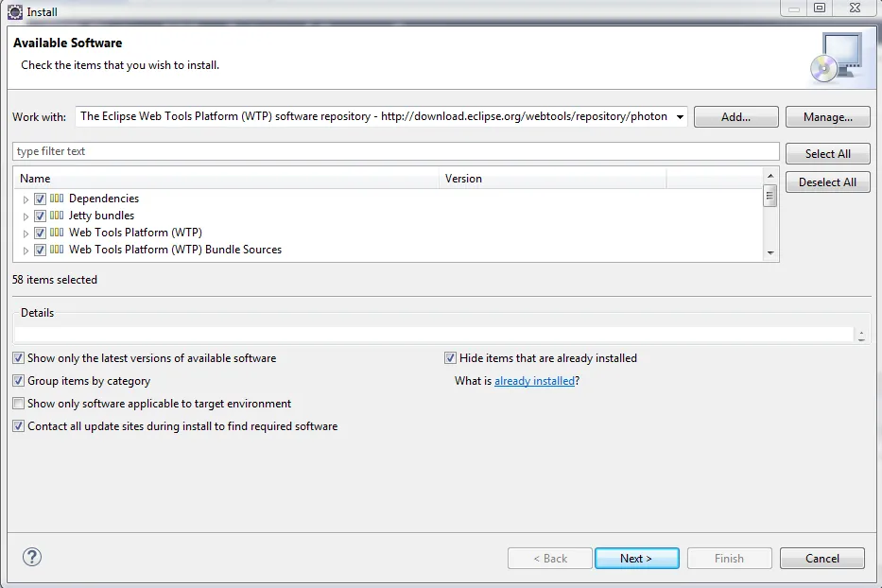The image size is (882, 588).
Task: Click the Dependencies category icon
Action: (x=57, y=199)
